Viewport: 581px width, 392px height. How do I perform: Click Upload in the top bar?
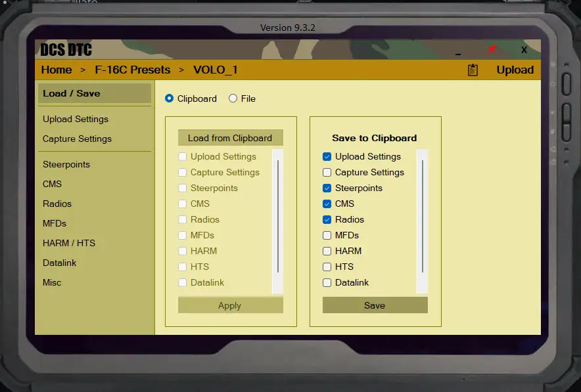(x=515, y=70)
